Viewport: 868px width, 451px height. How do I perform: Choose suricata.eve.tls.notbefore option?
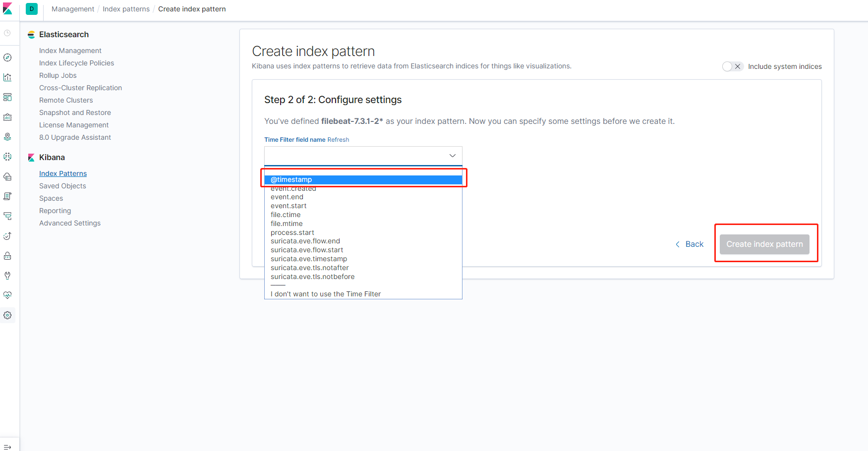pyautogui.click(x=363, y=277)
